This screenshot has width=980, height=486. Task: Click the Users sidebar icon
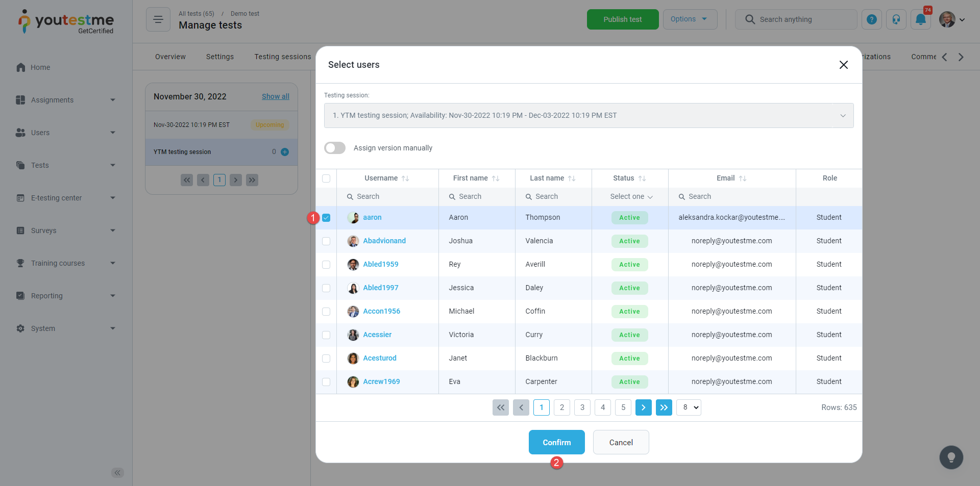(x=20, y=133)
